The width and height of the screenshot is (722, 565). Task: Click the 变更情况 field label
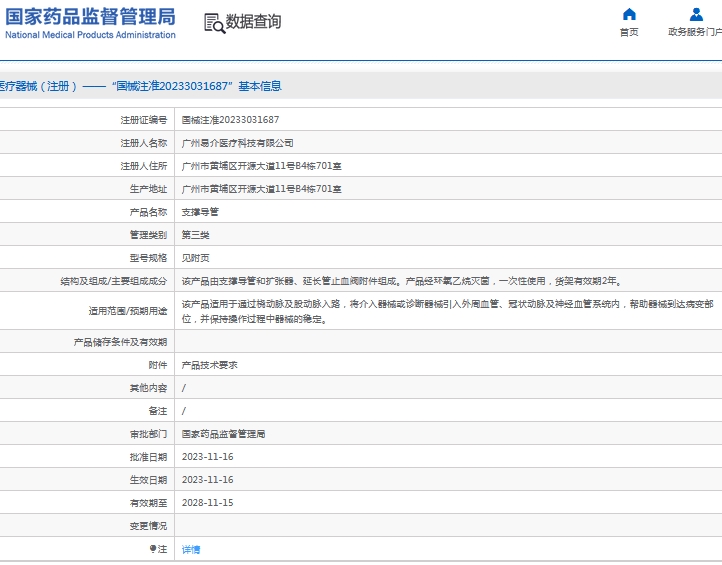[148, 526]
